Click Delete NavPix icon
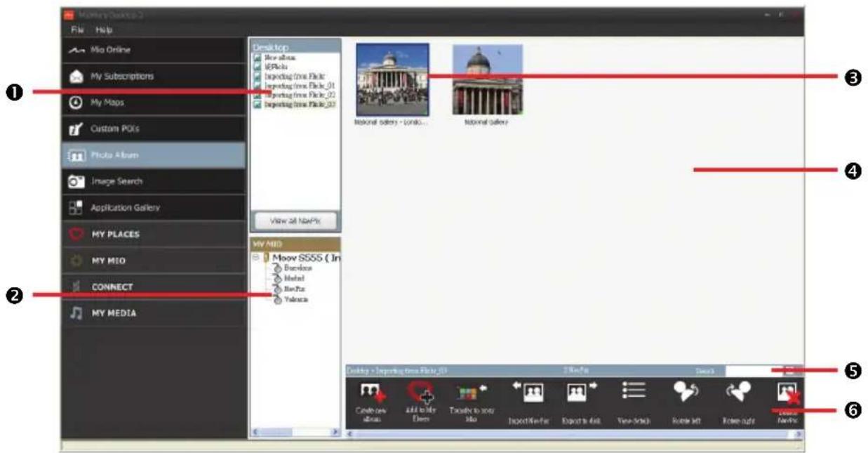 788,393
